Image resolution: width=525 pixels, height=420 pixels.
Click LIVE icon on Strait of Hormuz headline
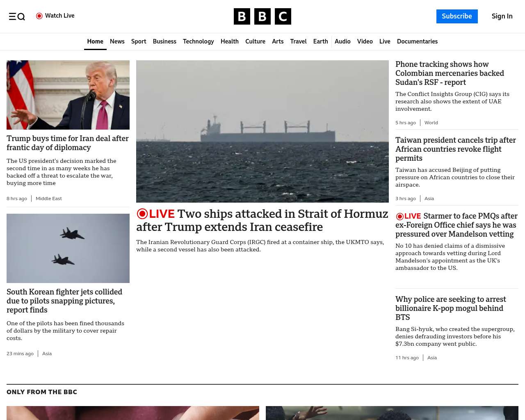click(142, 214)
